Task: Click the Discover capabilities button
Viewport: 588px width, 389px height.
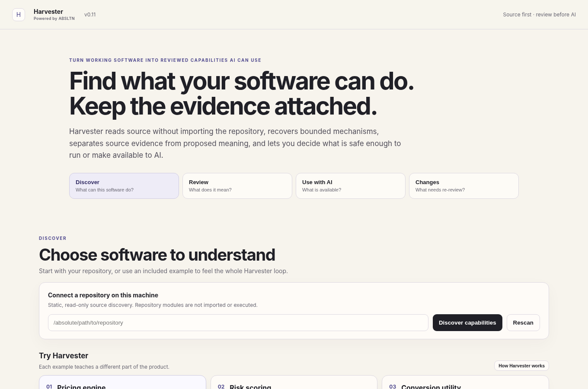Action: point(467,323)
